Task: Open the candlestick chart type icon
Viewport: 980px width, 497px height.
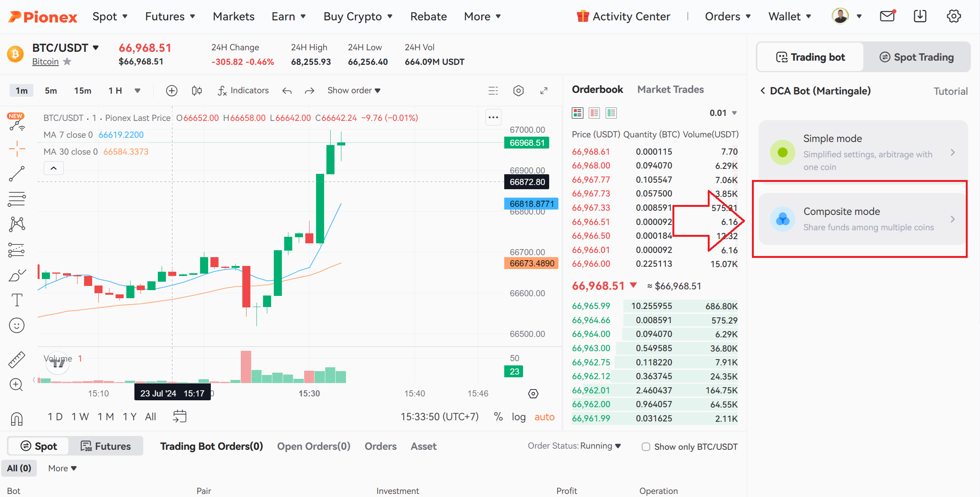Action: click(x=197, y=91)
